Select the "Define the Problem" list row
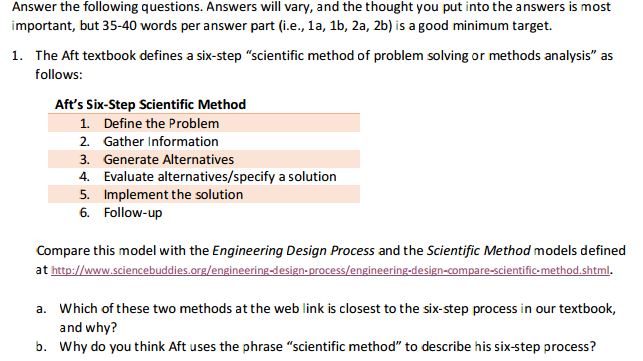The height and width of the screenshot is (361, 643). (x=204, y=123)
